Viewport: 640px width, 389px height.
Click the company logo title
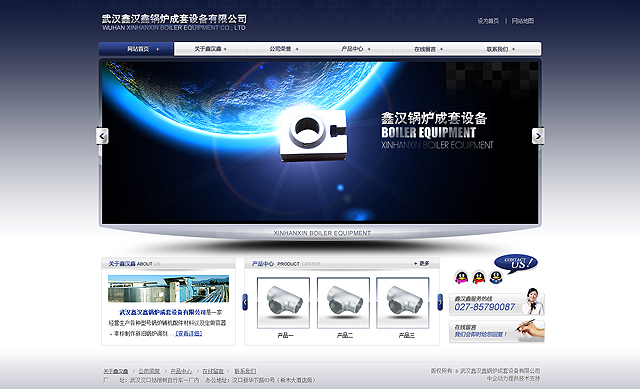[174, 22]
